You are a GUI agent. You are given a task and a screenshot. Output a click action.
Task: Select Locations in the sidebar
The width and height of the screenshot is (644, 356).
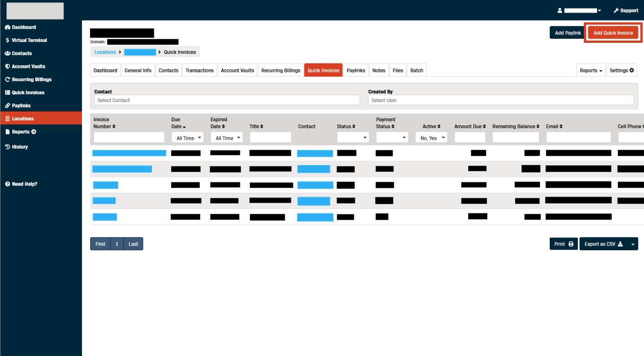(x=41, y=119)
